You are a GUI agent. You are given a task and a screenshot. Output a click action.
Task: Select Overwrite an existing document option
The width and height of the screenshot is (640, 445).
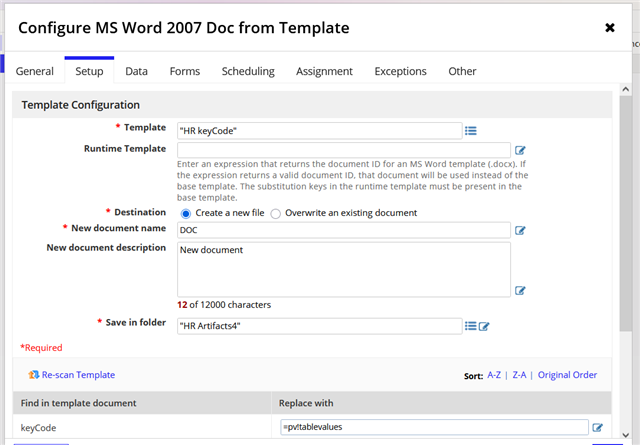coord(276,214)
